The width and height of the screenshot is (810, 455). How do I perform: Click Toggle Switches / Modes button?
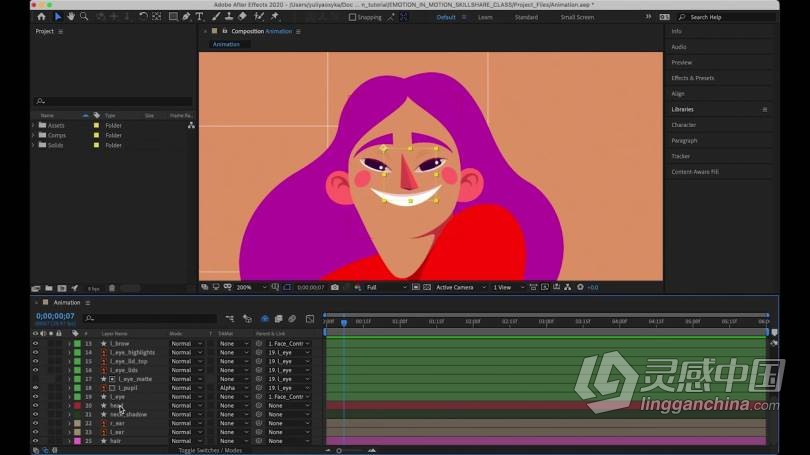(x=210, y=450)
